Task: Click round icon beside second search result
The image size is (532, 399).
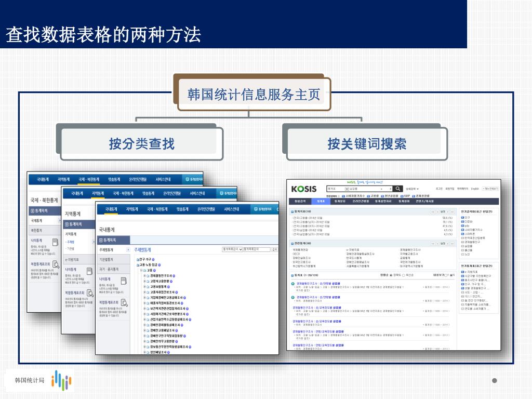Action: click(x=293, y=297)
